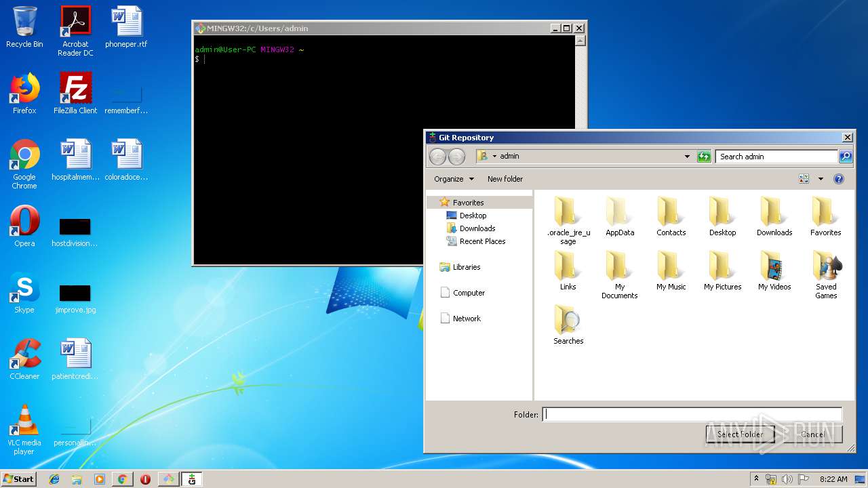Select Desktop in the Favorites navigation pane
The width and height of the screenshot is (868, 488).
point(466,216)
